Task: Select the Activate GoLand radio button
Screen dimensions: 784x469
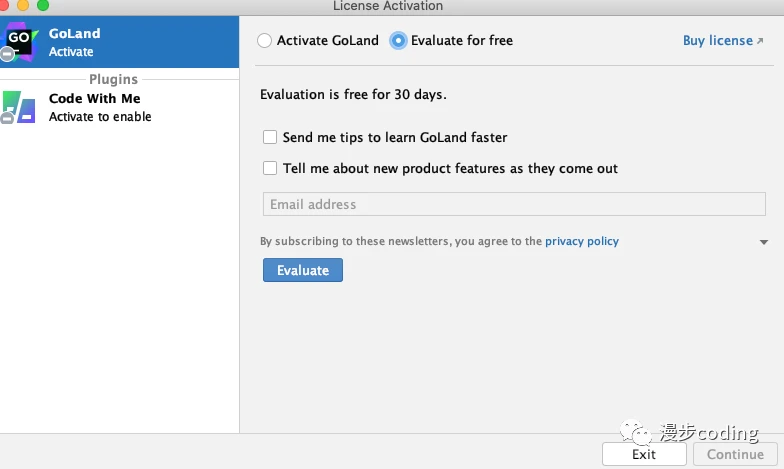Action: tap(264, 41)
